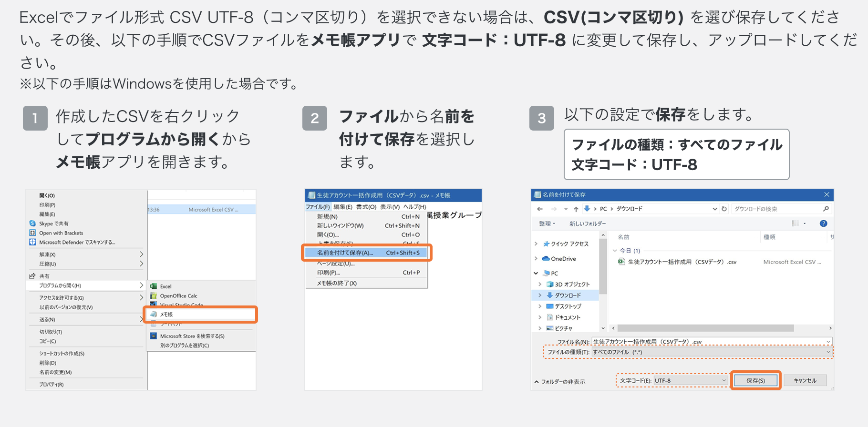The image size is (868, 427).
Task: Click the Skype で共有 icon in context menu
Action: pyautogui.click(x=32, y=223)
